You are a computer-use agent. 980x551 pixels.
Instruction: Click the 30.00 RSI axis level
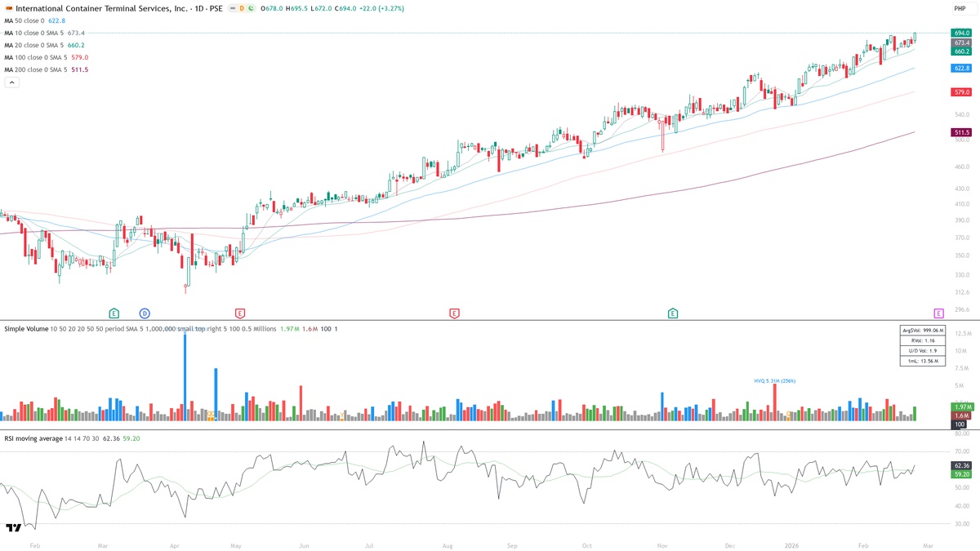(x=960, y=524)
